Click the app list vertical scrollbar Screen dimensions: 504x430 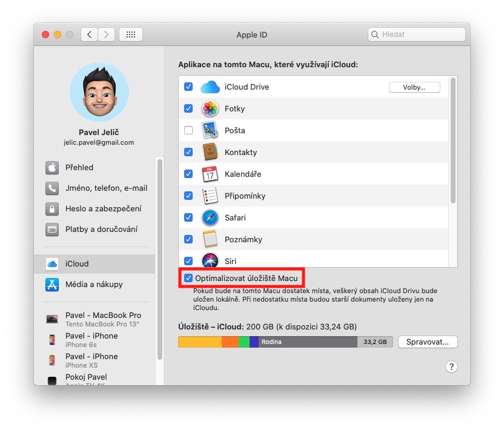pos(453,141)
